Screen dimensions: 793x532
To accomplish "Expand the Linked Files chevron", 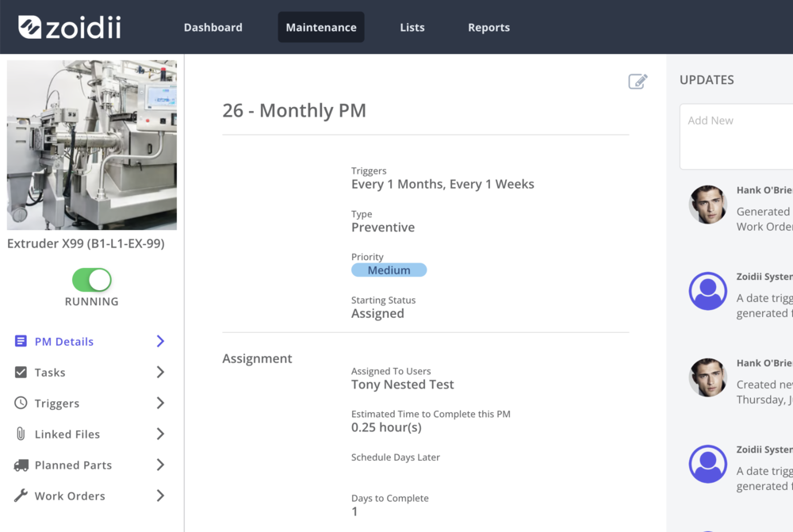I will 160,434.
